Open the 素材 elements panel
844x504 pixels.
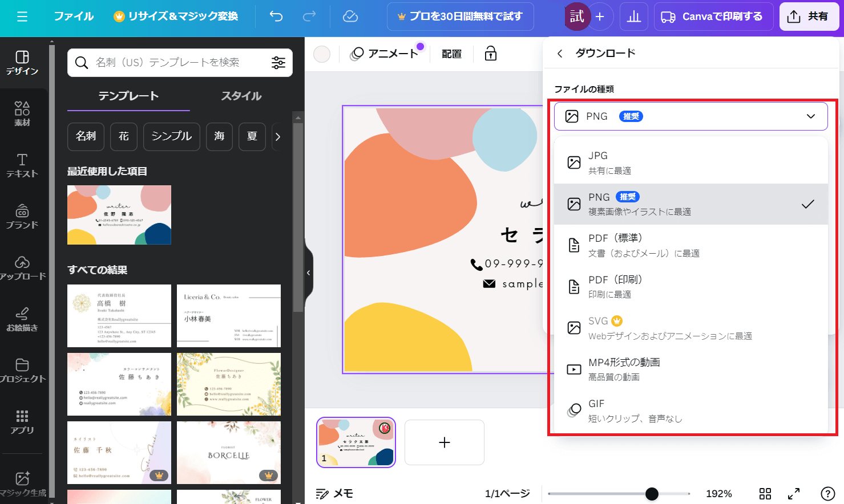pyautogui.click(x=22, y=114)
